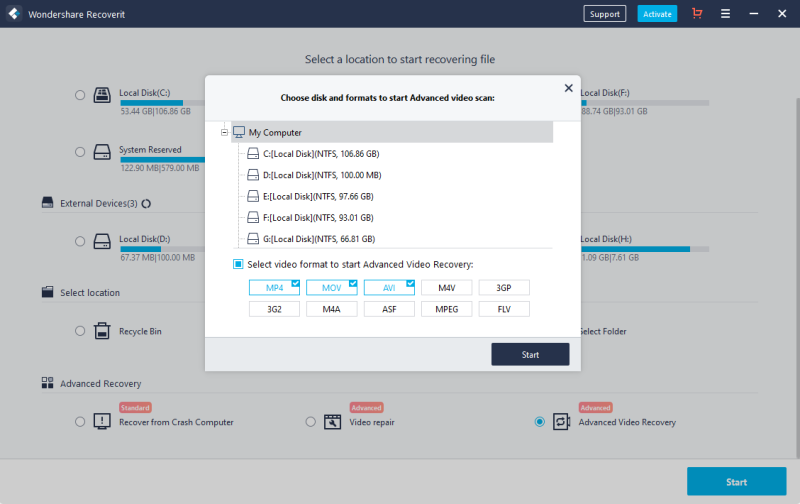The width and height of the screenshot is (800, 504).
Task: Click the Recycle Bin icon
Action: (102, 331)
